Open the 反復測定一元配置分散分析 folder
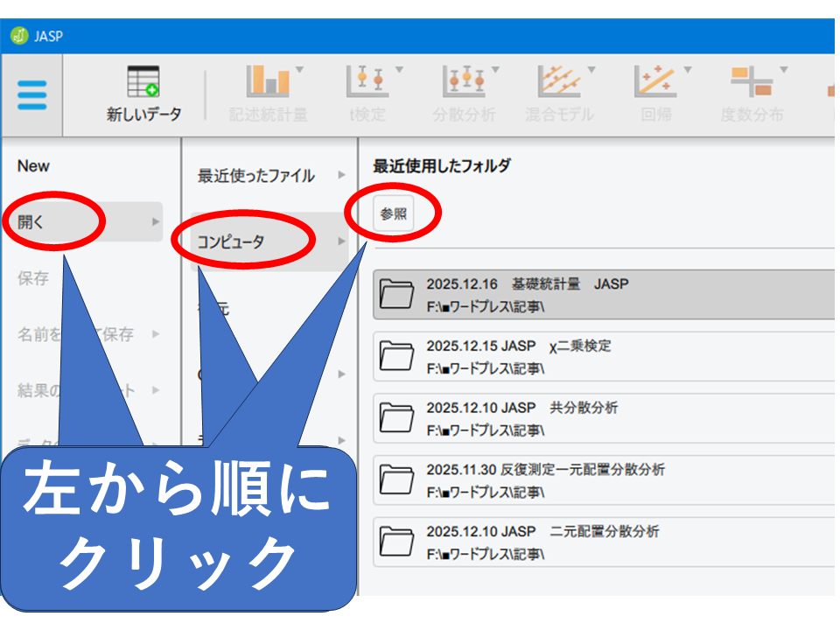 click(x=604, y=480)
